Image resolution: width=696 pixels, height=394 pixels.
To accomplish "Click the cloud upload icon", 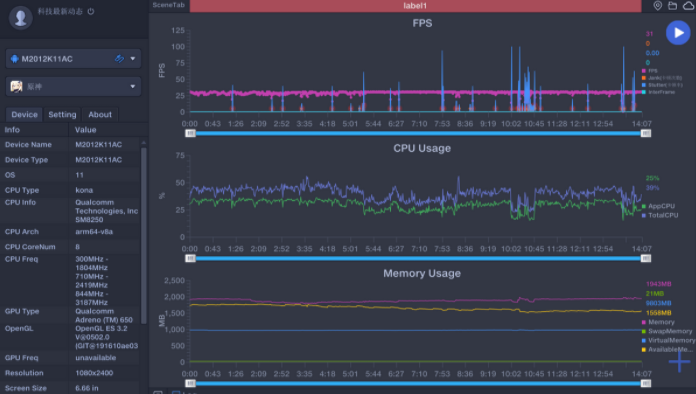I will [688, 6].
